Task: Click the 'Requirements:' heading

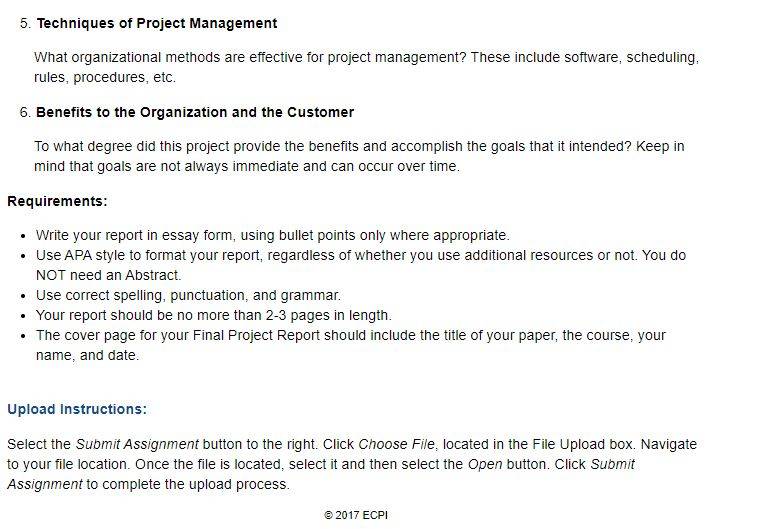Action: pyautogui.click(x=57, y=201)
